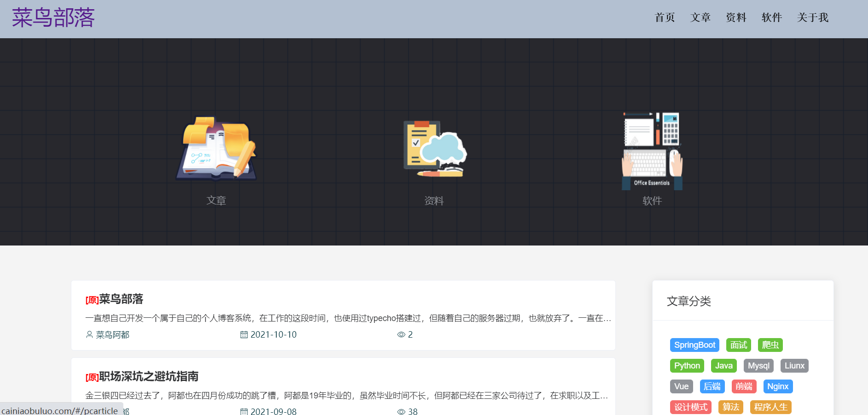Click the calendar icon next to 2021-10-10
Image resolution: width=868 pixels, height=415 pixels.
point(244,334)
